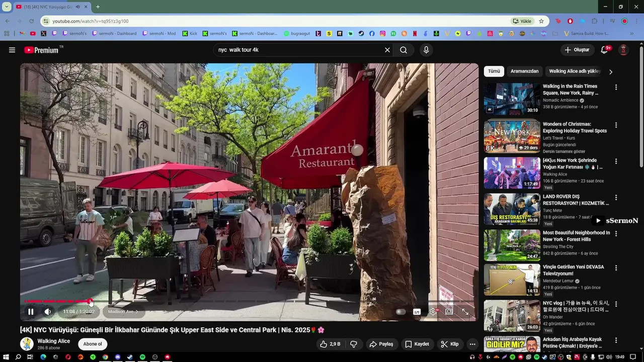Save video using Kaydet button
644x362 pixels.
point(417,344)
